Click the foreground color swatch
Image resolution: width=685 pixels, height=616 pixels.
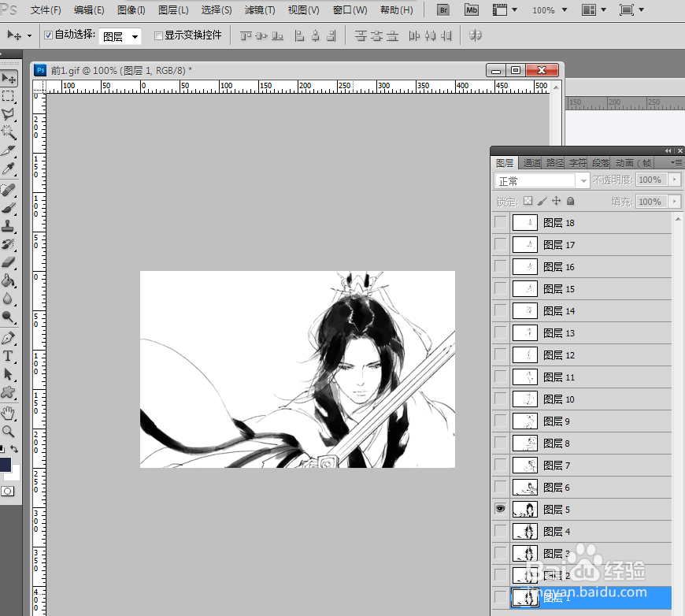[5, 464]
